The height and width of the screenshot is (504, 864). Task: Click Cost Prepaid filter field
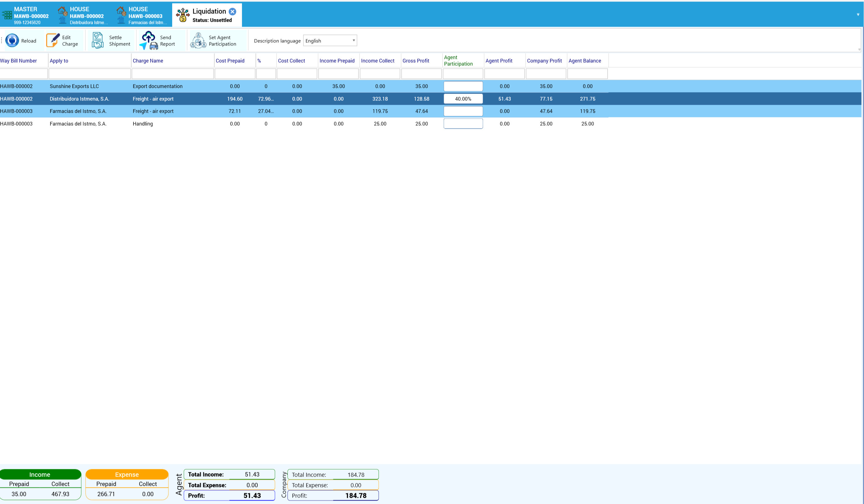tap(235, 74)
